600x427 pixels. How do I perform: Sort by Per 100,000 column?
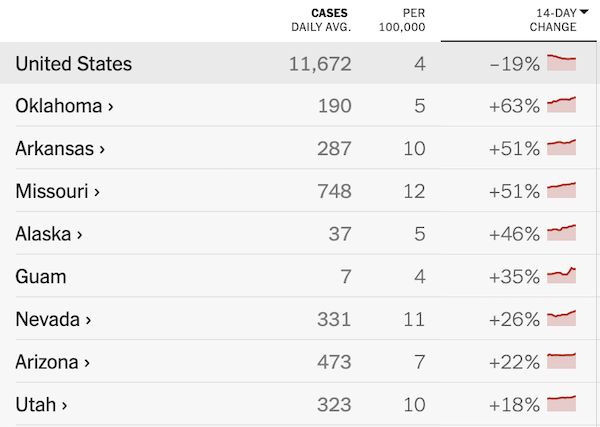[x=405, y=20]
